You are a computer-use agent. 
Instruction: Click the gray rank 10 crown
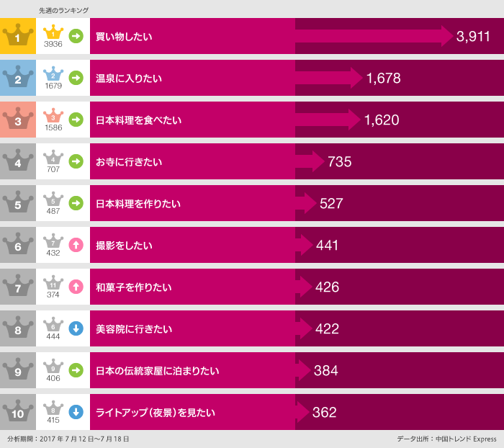[x=18, y=412]
